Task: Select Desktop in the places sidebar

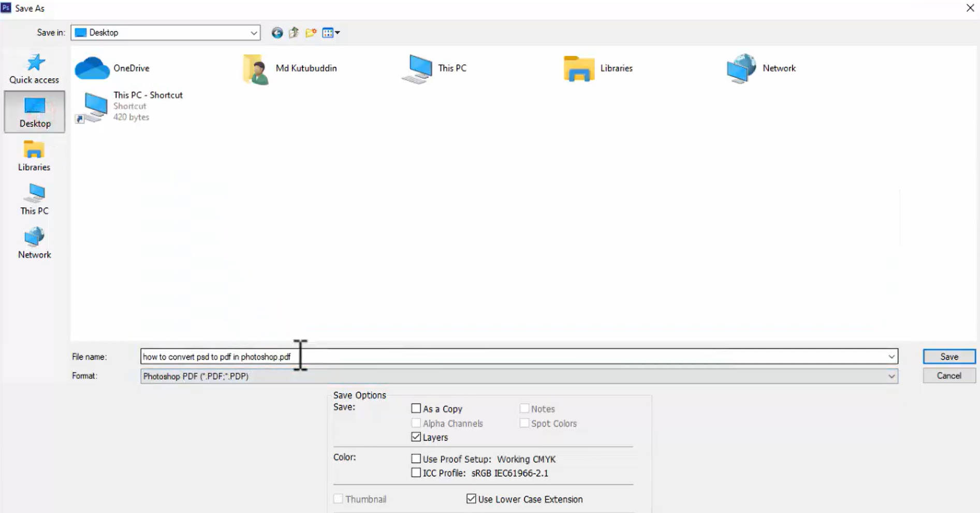Action: (x=35, y=112)
